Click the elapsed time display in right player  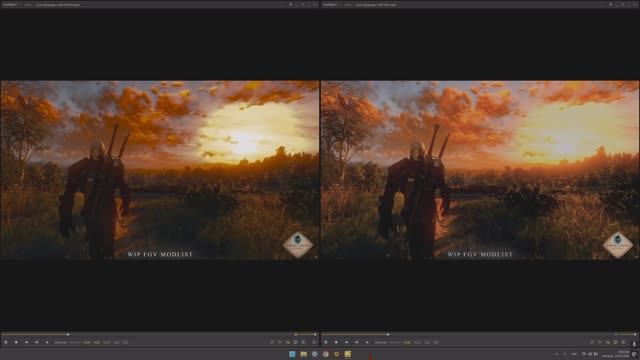380,342
